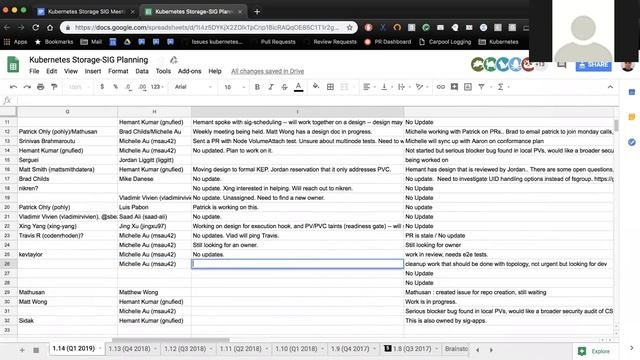The image size is (640, 360).
Task: Open the font size dropdown
Action: pos(235,87)
